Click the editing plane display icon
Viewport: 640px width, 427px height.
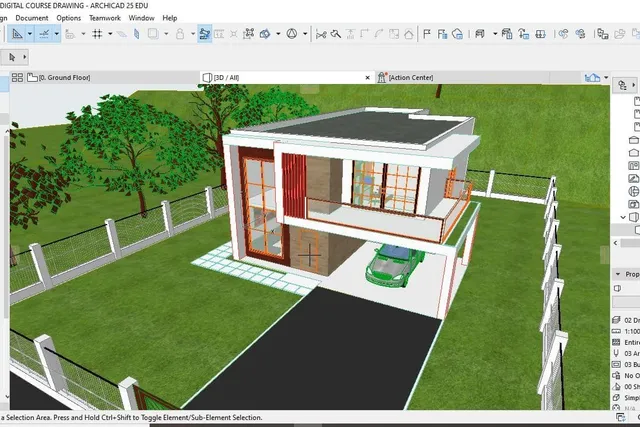122,34
